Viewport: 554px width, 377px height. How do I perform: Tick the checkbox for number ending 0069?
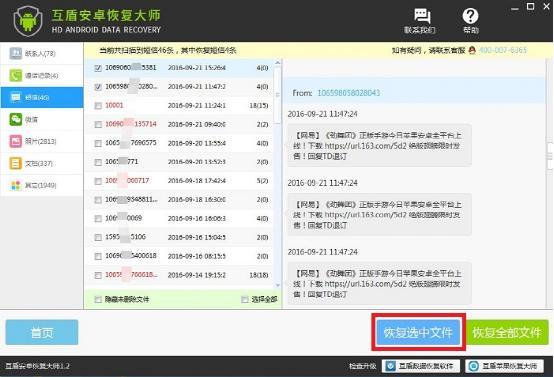tap(98, 219)
